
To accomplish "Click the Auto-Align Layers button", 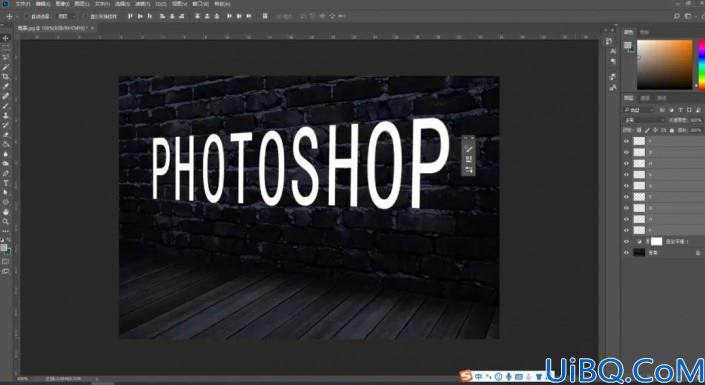I will [265, 16].
